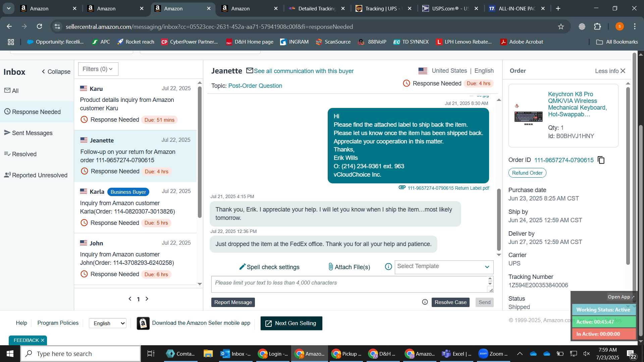Screen dimensions: 644x362
Task: Close the FEEDBACK tag
Action: pos(43,340)
